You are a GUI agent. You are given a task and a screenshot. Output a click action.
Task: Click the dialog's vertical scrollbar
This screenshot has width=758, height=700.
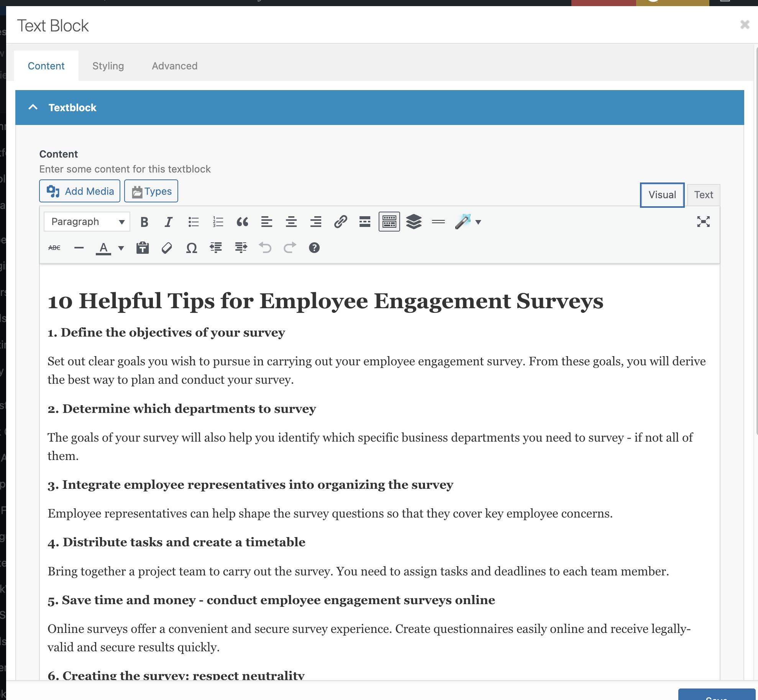click(756, 242)
